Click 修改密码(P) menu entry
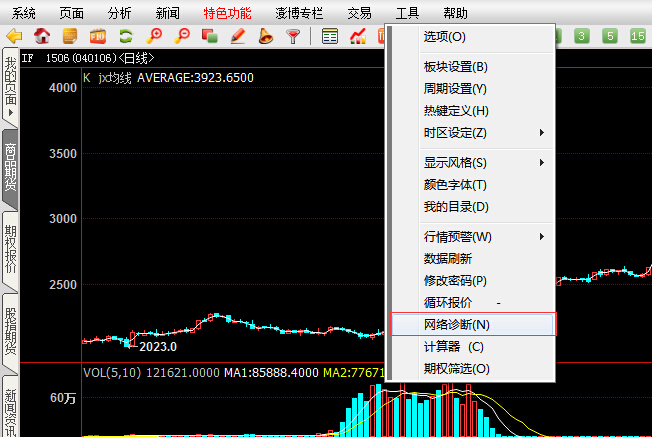This screenshot has width=652, height=437. (455, 281)
